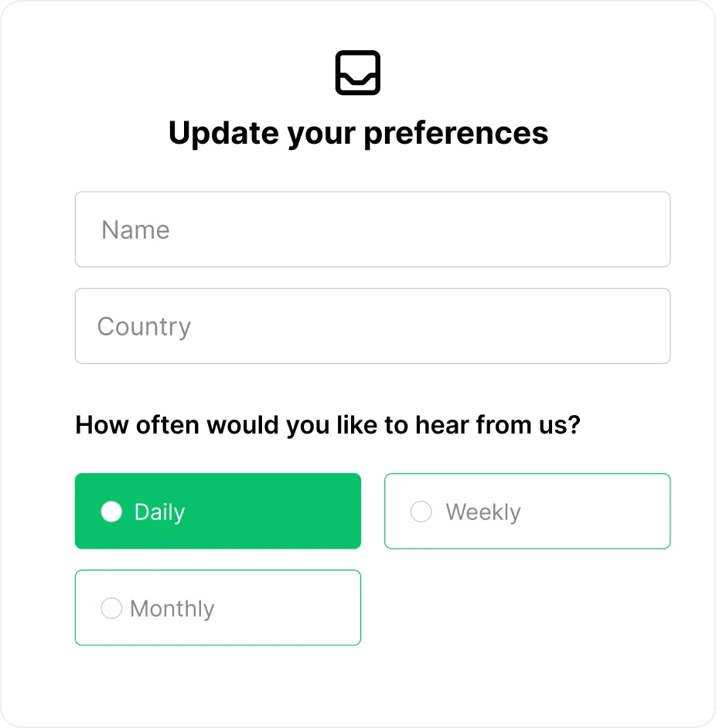Choose the Monthly frequency option card

point(218,607)
